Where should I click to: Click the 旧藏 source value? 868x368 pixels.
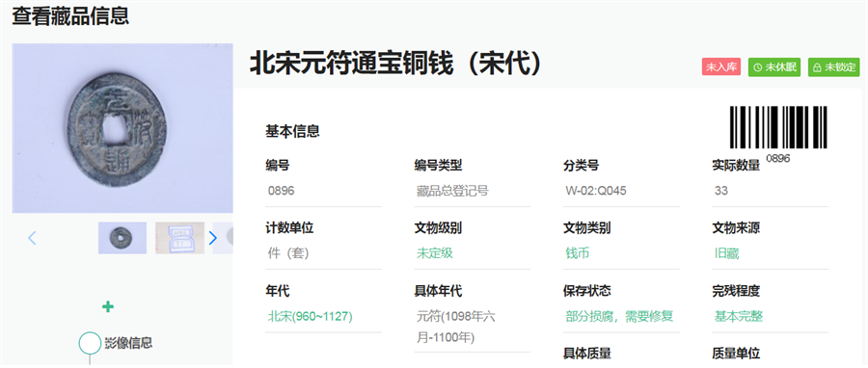[727, 253]
